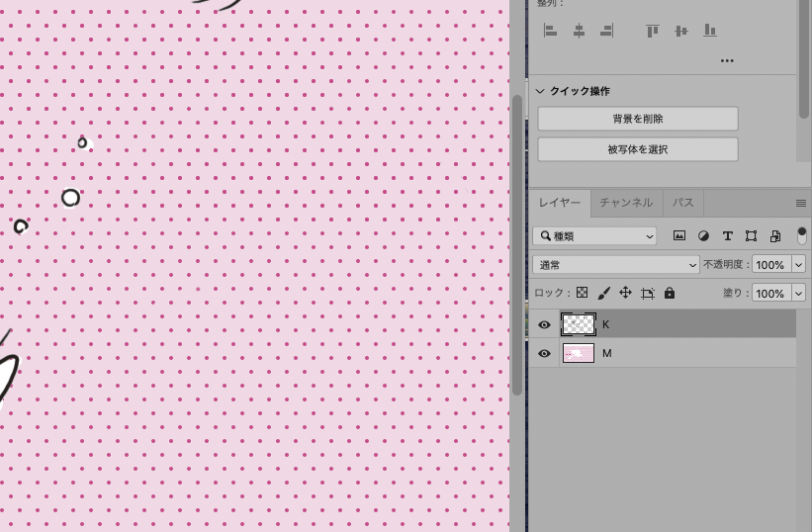Click the lock image pixels brush icon
This screenshot has width=812, height=532.
(x=603, y=294)
